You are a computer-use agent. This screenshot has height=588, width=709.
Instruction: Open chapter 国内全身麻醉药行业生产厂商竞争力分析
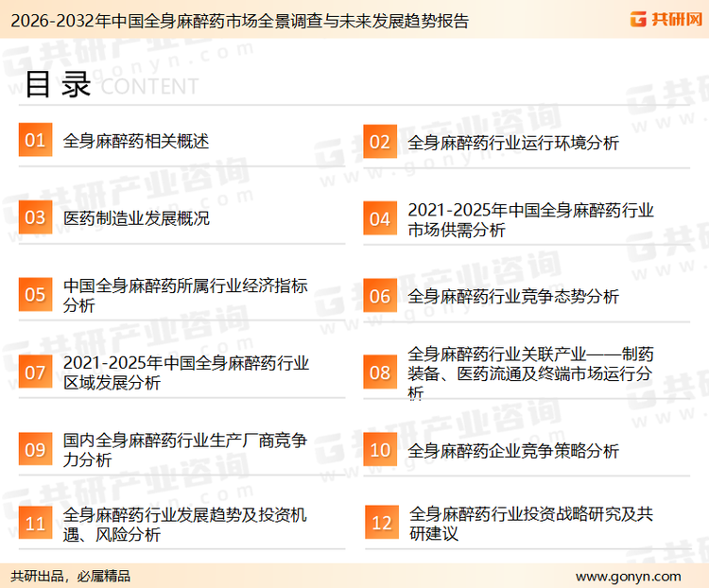(x=185, y=450)
